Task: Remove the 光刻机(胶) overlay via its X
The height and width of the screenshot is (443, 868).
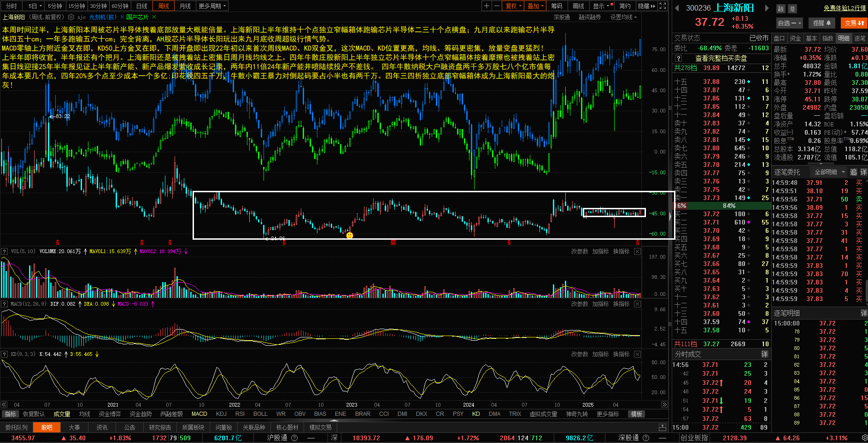Action: coord(122,17)
